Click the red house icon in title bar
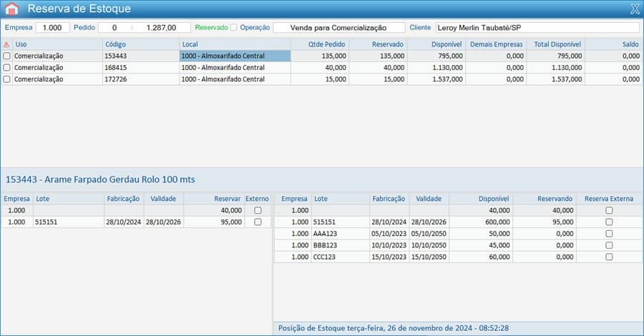Screen dimensions: 644x336 [12, 9]
